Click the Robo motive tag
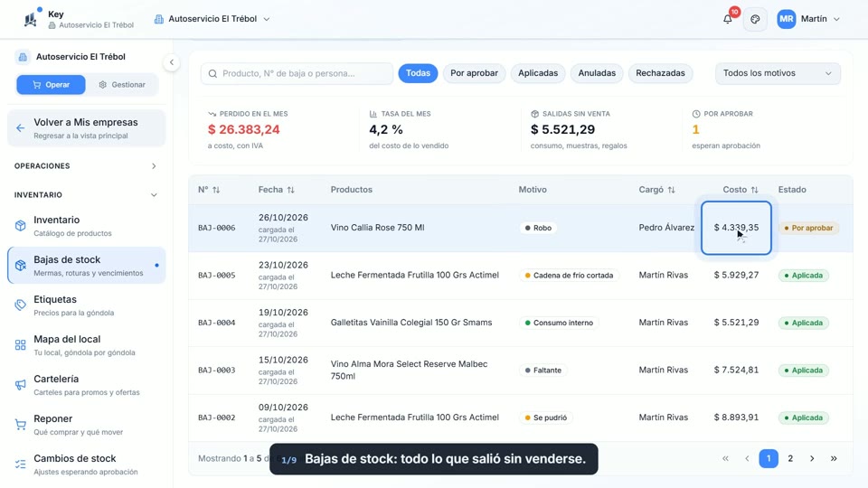The width and height of the screenshot is (868, 488). tap(538, 228)
